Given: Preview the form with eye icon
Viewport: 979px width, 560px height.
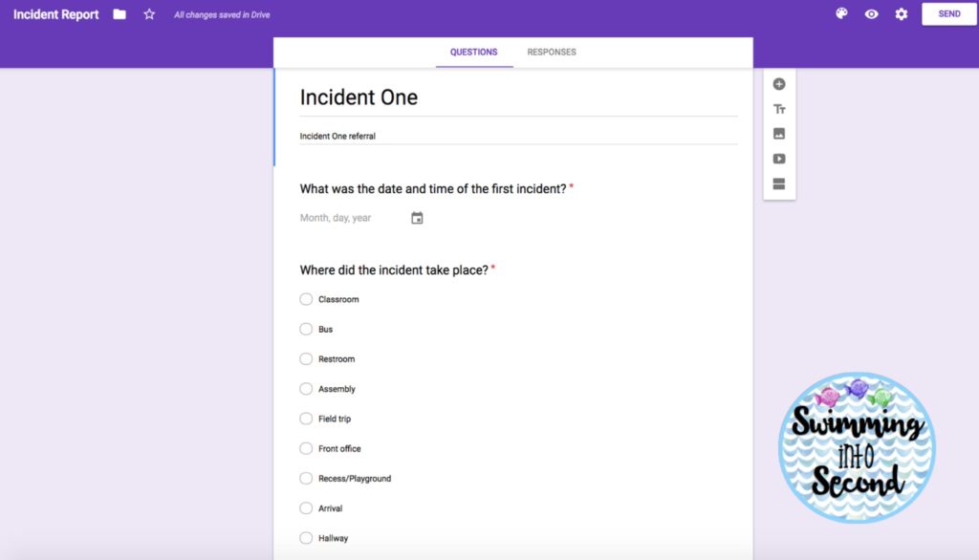Looking at the screenshot, I should click(872, 13).
